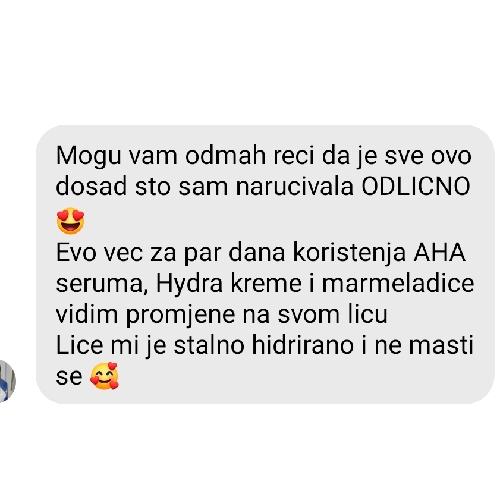Click the word promjene in the message
This screenshot has height=500, width=500.
[180, 316]
